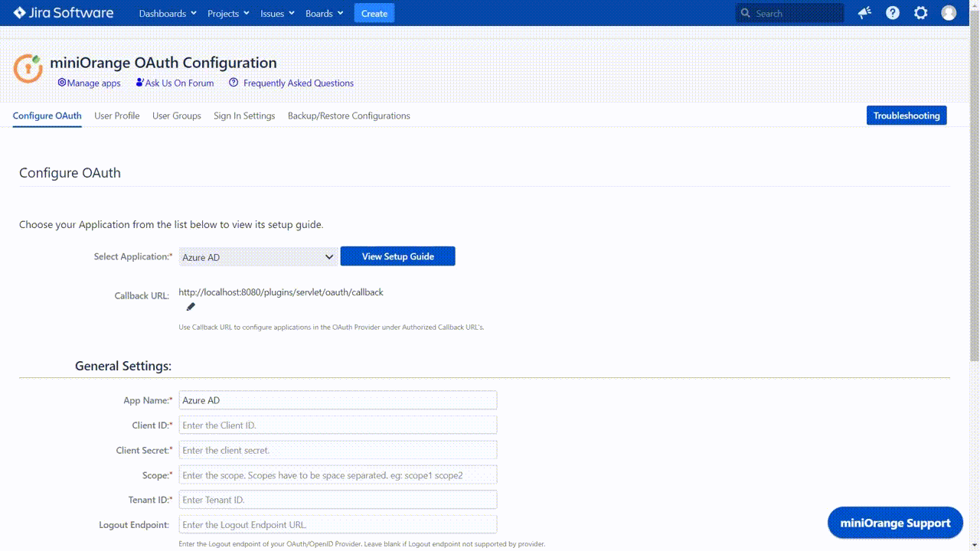This screenshot has height=551, width=980.
Task: Expand the Select Application dropdown
Action: [258, 257]
